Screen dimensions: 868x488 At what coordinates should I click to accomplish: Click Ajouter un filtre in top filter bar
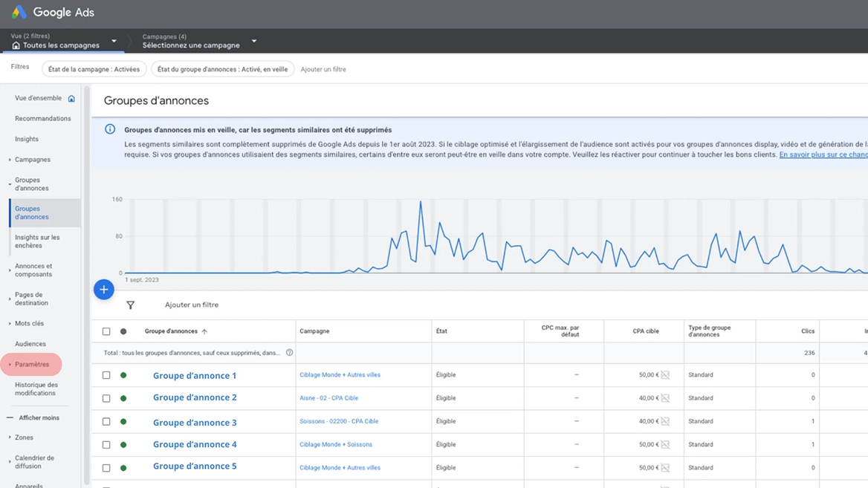coord(323,69)
